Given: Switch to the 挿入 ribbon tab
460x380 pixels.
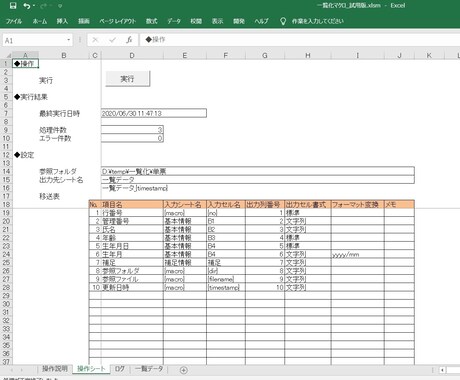Looking at the screenshot, I should click(62, 21).
